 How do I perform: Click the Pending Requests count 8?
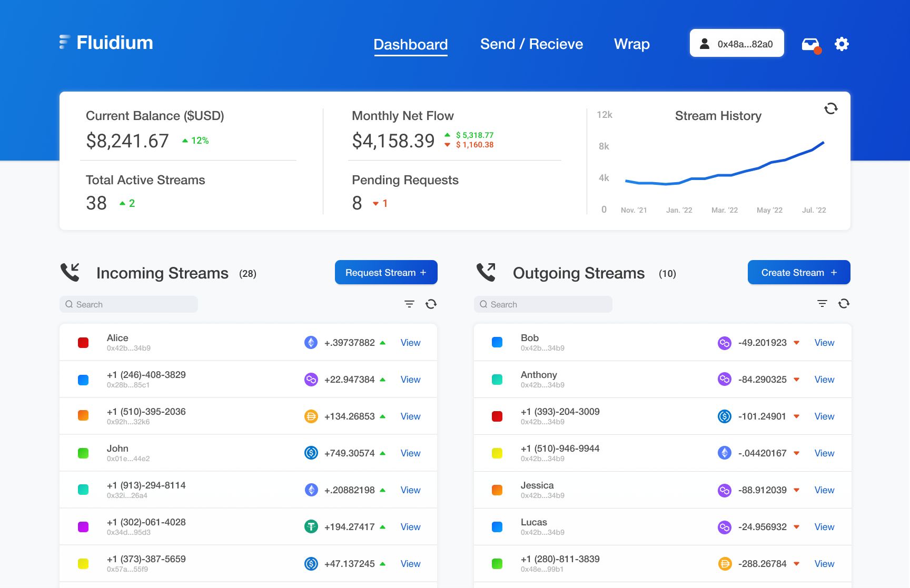pos(357,203)
